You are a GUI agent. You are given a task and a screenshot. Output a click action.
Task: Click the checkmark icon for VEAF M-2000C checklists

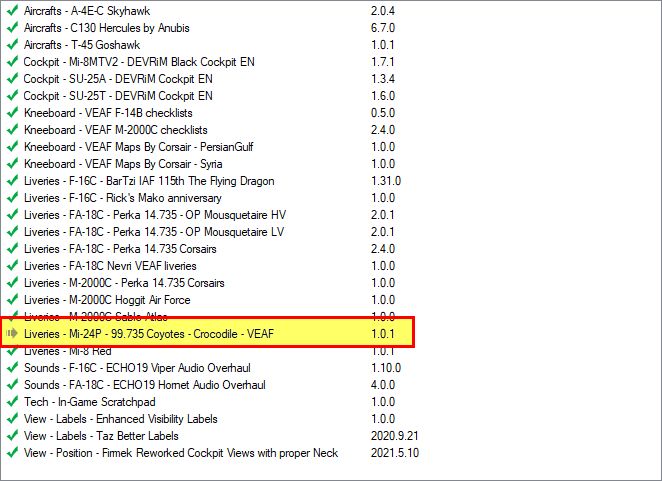tap(12, 129)
